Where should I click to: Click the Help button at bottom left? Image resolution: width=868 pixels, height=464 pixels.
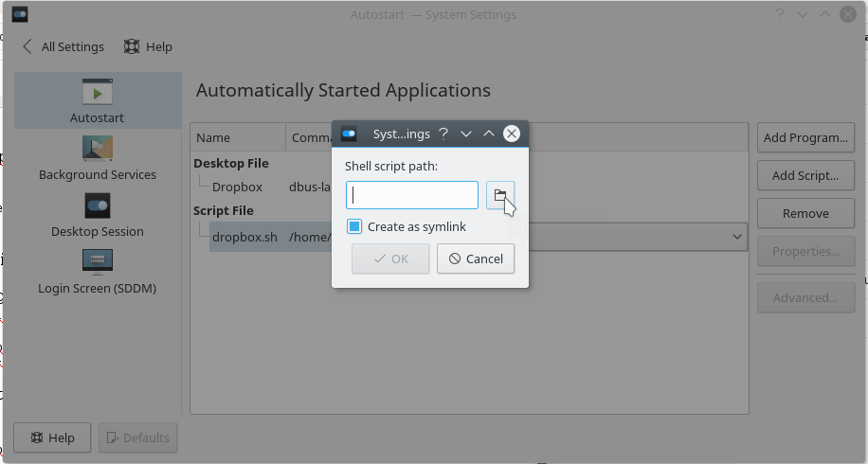52,437
